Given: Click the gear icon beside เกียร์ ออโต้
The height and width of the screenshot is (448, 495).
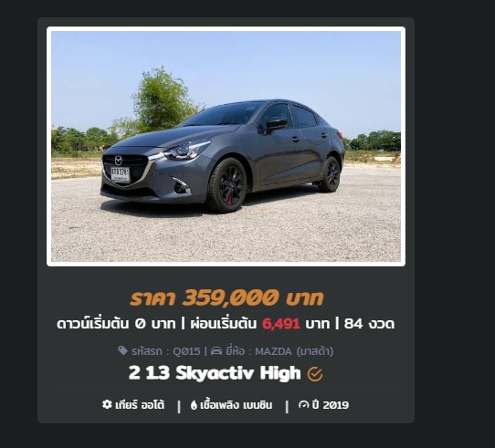Looking at the screenshot, I should 107,404.
